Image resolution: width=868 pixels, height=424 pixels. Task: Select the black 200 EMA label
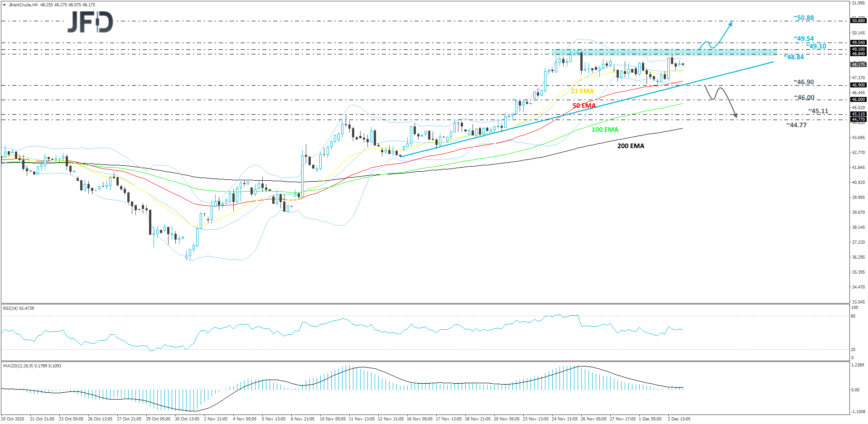click(x=631, y=146)
